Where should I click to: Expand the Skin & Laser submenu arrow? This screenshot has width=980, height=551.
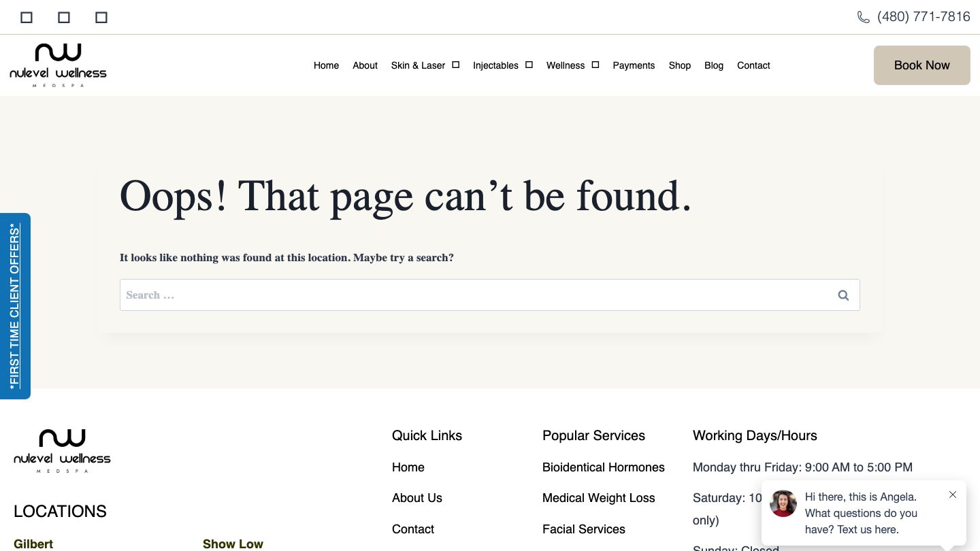(456, 65)
